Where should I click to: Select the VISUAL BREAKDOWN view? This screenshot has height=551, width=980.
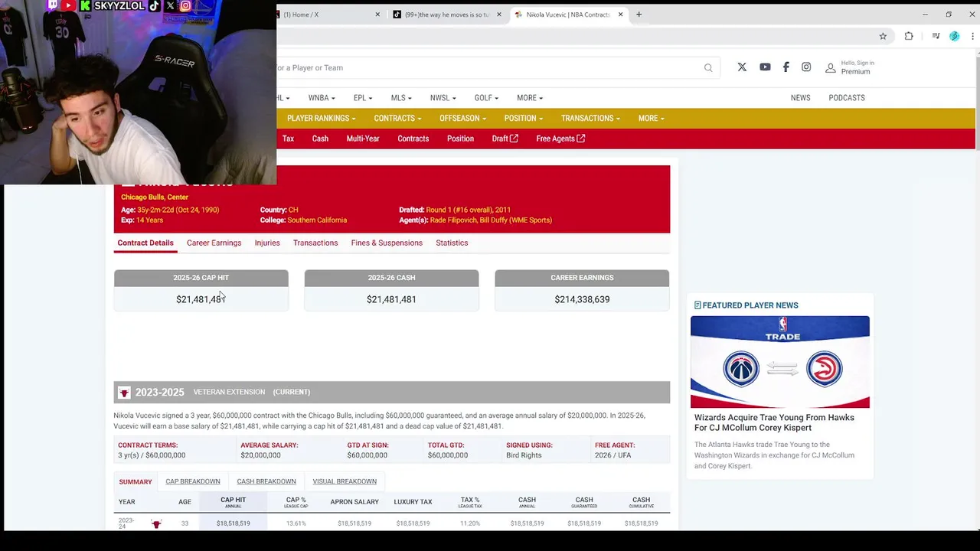(x=345, y=481)
